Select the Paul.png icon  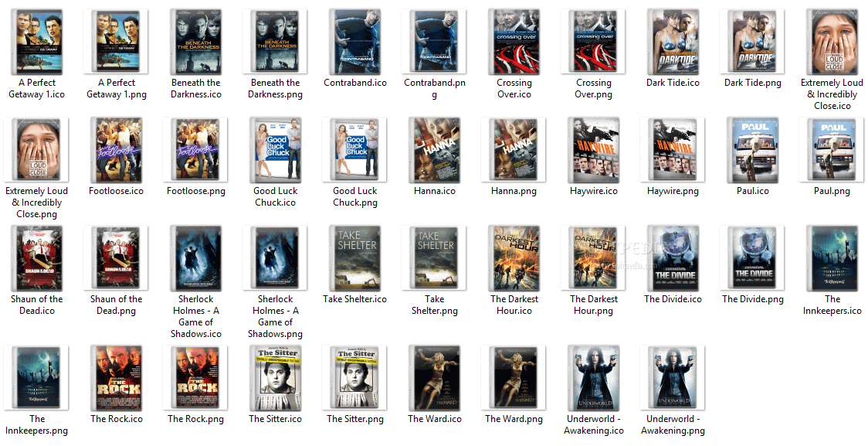pos(832,150)
